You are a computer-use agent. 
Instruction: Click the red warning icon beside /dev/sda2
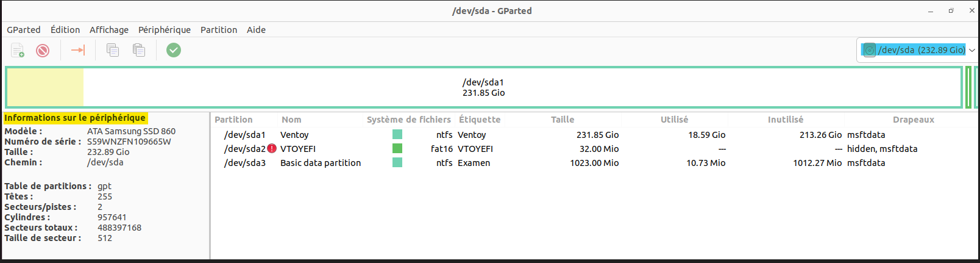click(x=272, y=148)
